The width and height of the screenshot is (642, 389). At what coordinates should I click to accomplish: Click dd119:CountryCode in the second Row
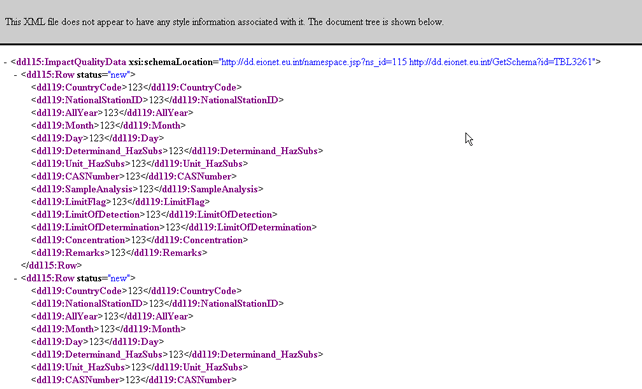pyautogui.click(x=136, y=291)
